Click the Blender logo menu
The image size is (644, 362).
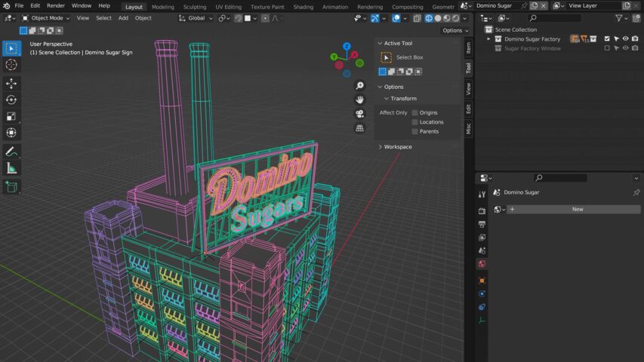pos(6,6)
